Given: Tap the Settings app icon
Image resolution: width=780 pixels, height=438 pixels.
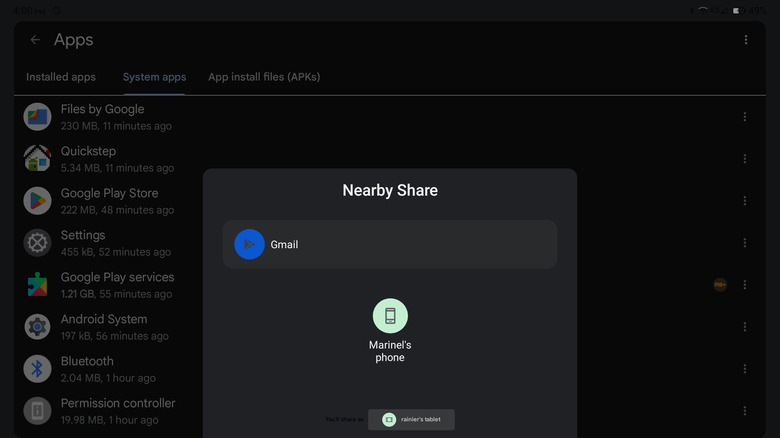Looking at the screenshot, I should tap(37, 243).
